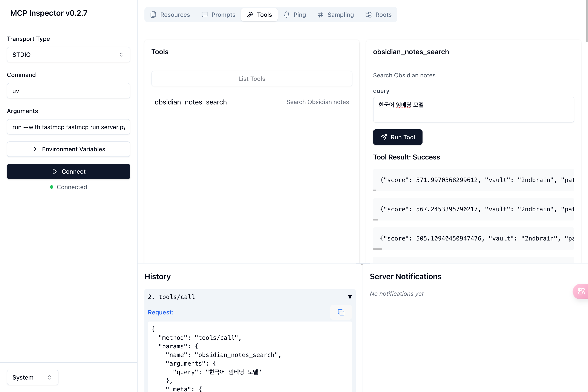588x392 pixels.
Task: Switch to the Prompts tab
Action: 219,14
